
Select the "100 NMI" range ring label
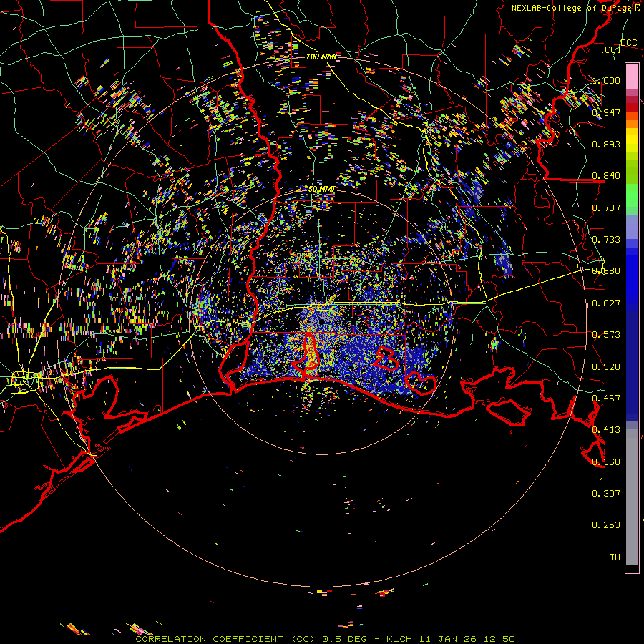[x=323, y=57]
